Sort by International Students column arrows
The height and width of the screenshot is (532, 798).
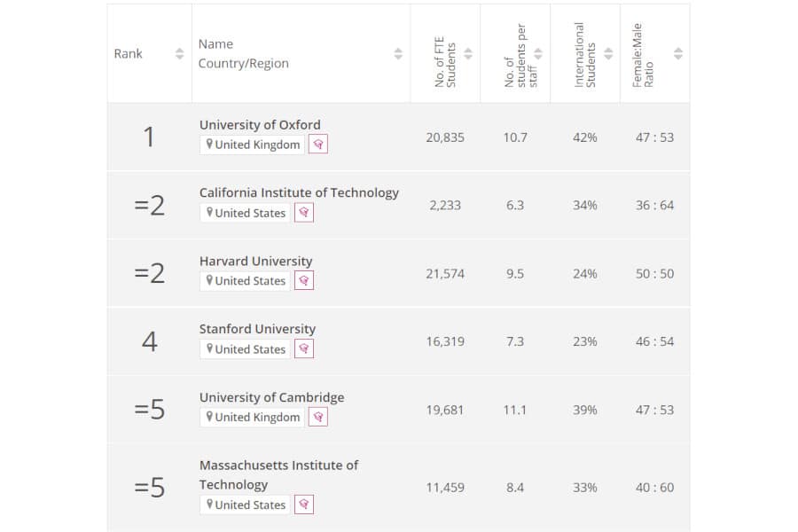coord(608,53)
